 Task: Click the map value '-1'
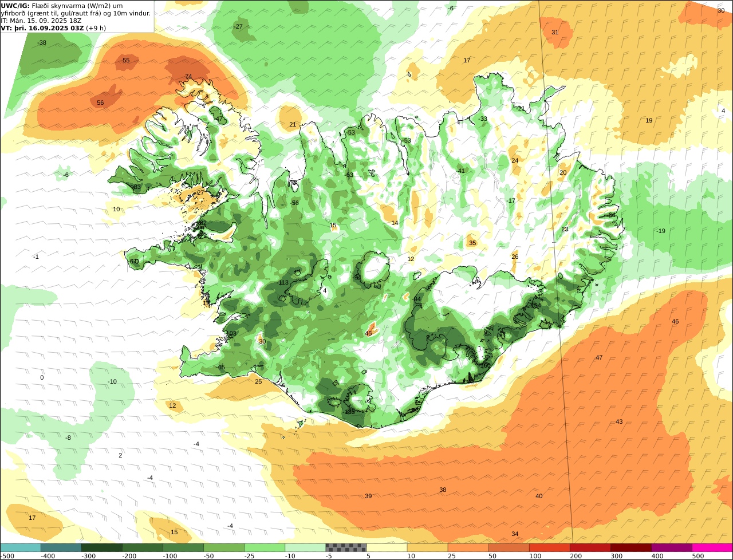[36, 257]
